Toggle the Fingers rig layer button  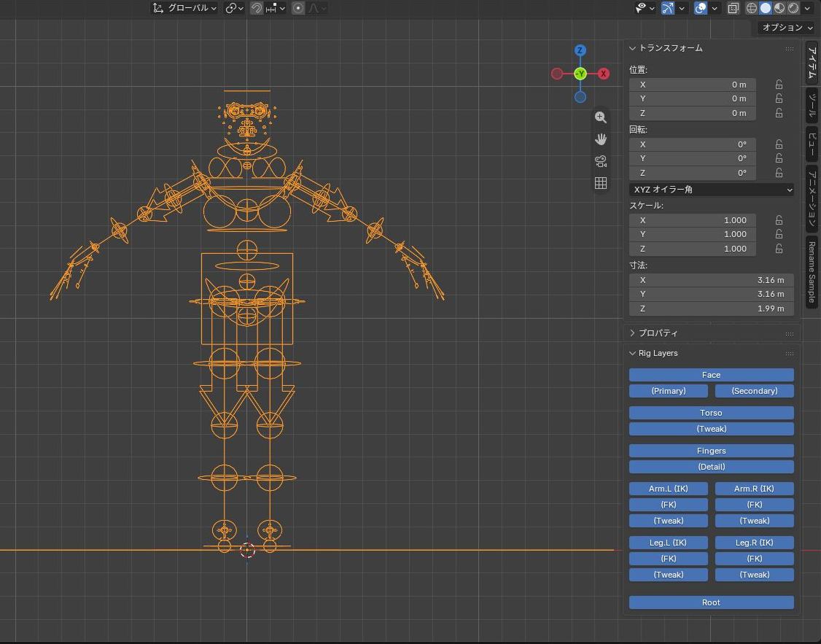click(711, 451)
